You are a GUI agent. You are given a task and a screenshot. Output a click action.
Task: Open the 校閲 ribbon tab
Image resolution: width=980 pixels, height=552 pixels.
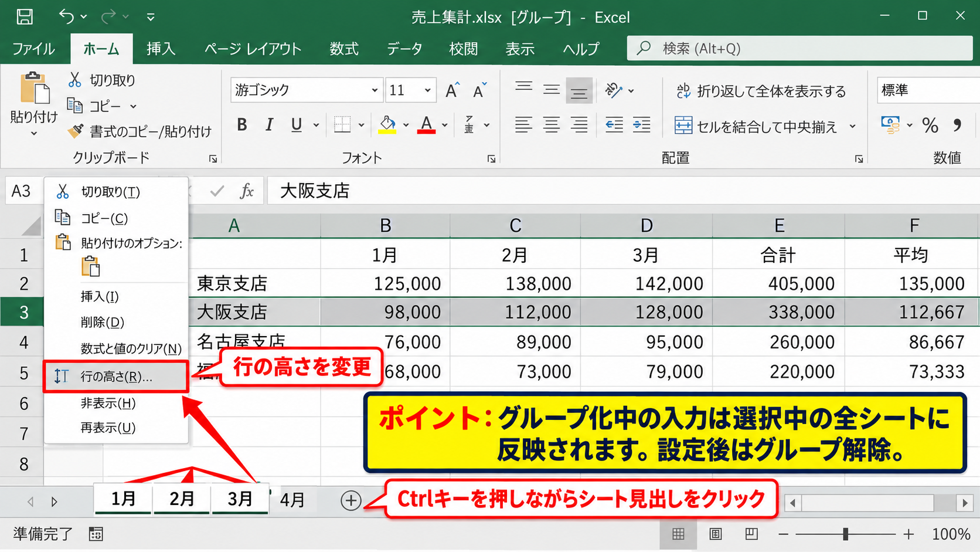(x=464, y=49)
